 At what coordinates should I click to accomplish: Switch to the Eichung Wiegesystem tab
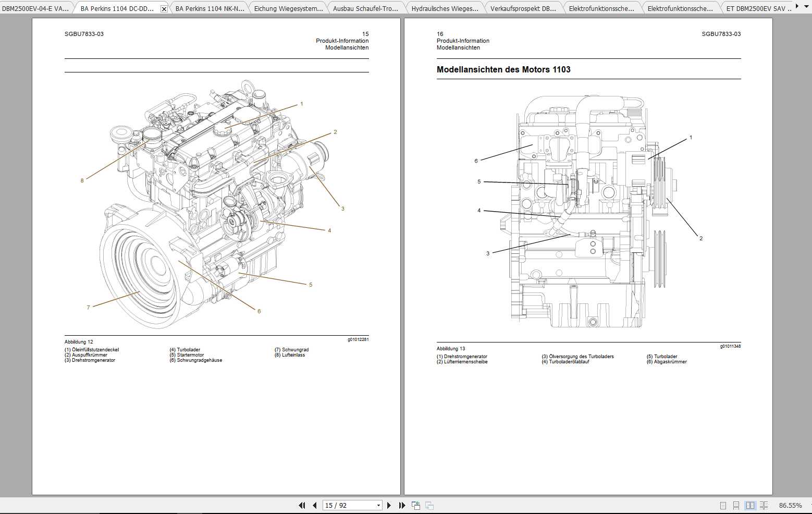pyautogui.click(x=288, y=8)
